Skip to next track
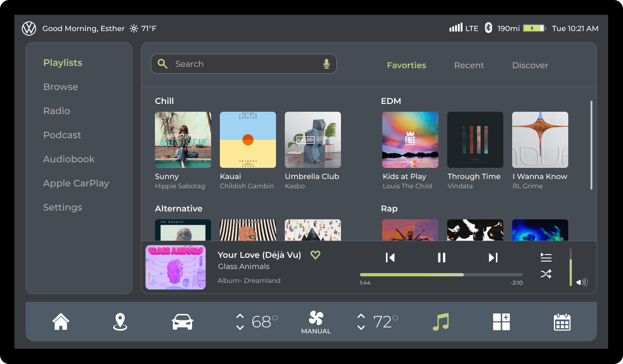 pos(493,257)
